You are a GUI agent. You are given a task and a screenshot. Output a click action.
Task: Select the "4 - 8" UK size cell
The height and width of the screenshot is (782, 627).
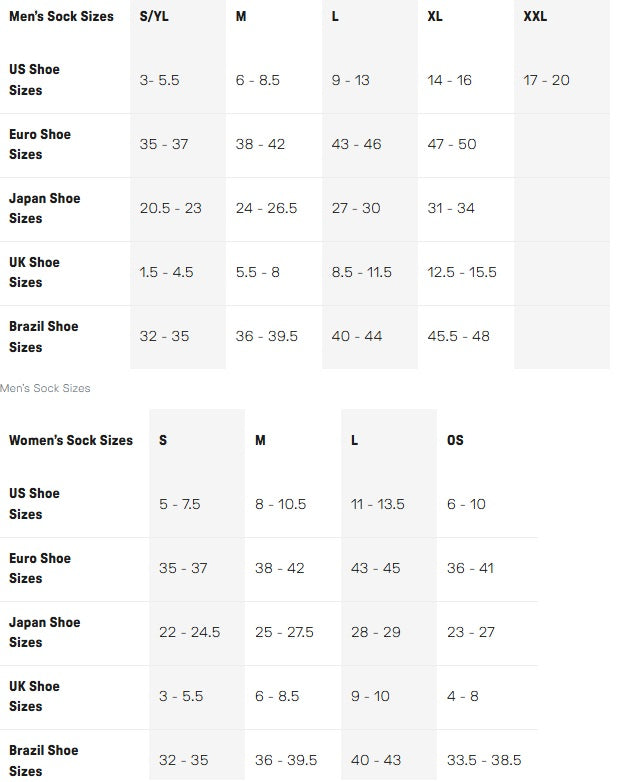[463, 696]
